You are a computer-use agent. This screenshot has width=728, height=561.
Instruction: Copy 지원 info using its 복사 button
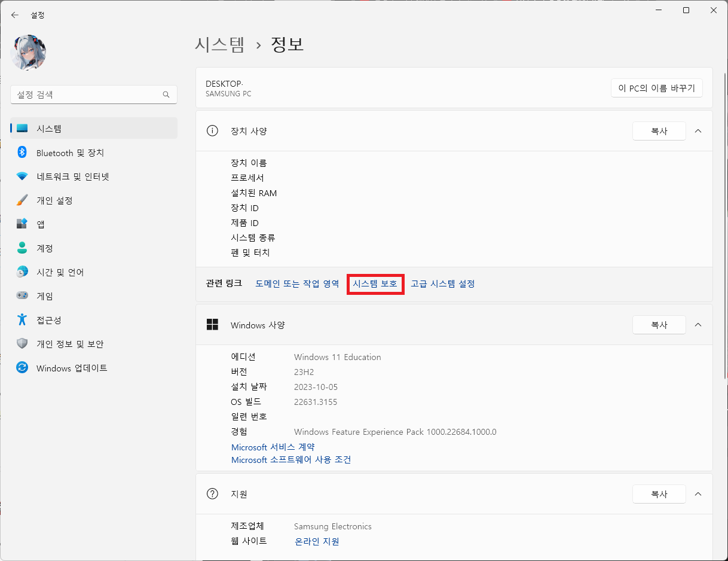659,494
